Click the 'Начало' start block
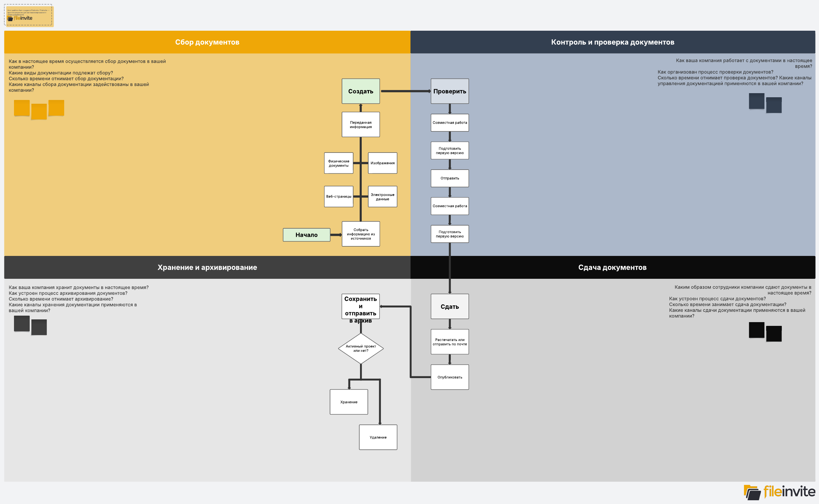This screenshot has height=504, width=819. point(306,235)
